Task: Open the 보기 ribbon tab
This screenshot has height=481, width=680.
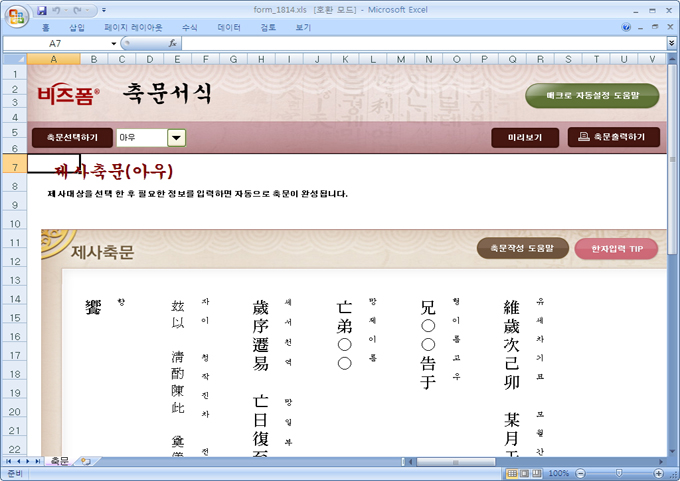Action: [x=303, y=28]
